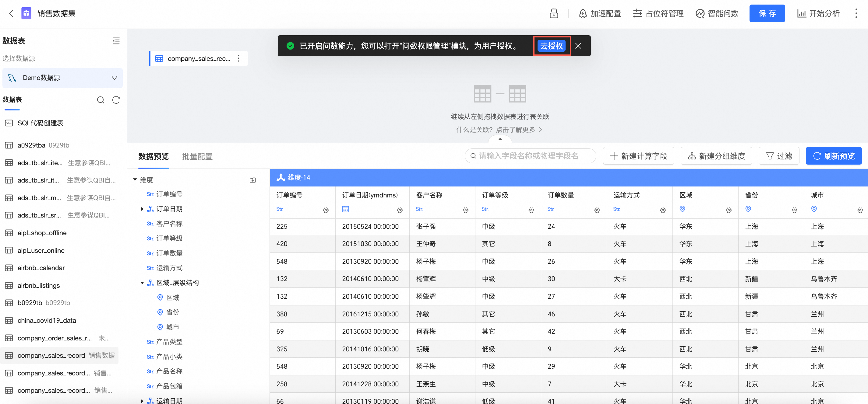Viewport: 868px width, 404px height.
Task: Click the add folder icon beside 维度
Action: coord(252,180)
